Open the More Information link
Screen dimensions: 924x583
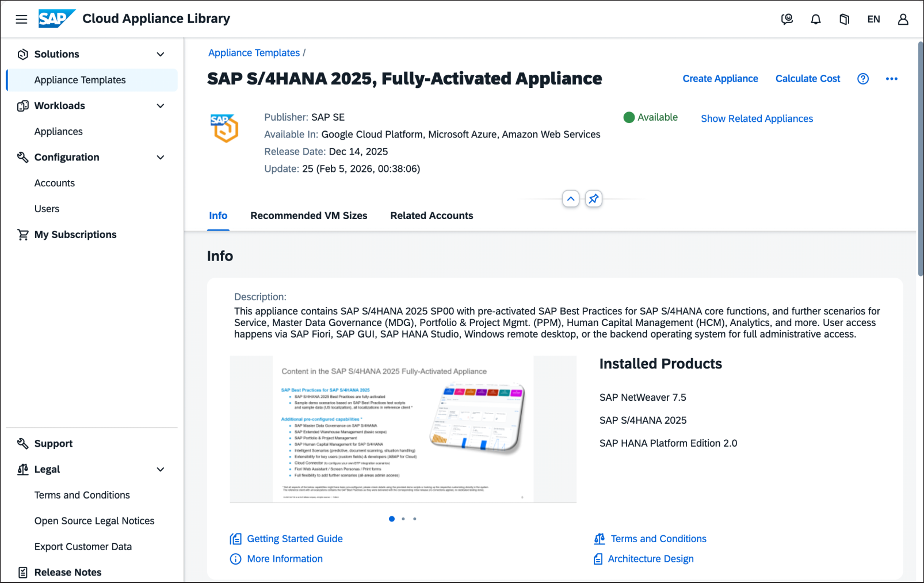[x=285, y=559]
